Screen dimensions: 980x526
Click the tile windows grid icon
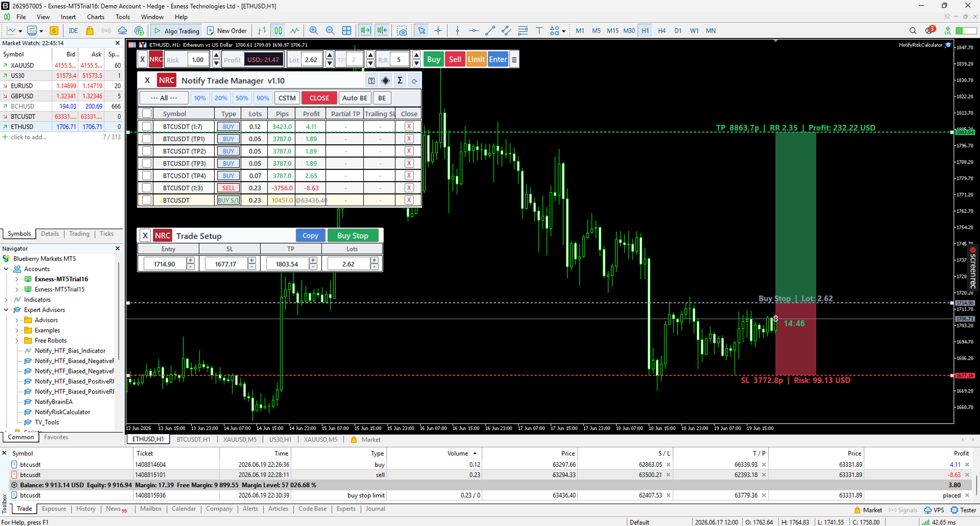click(x=346, y=31)
